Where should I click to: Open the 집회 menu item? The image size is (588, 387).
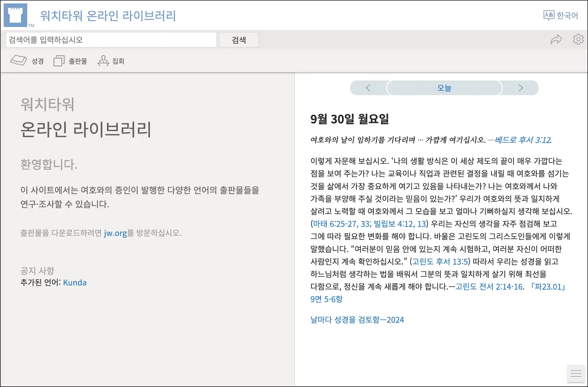tap(118, 61)
